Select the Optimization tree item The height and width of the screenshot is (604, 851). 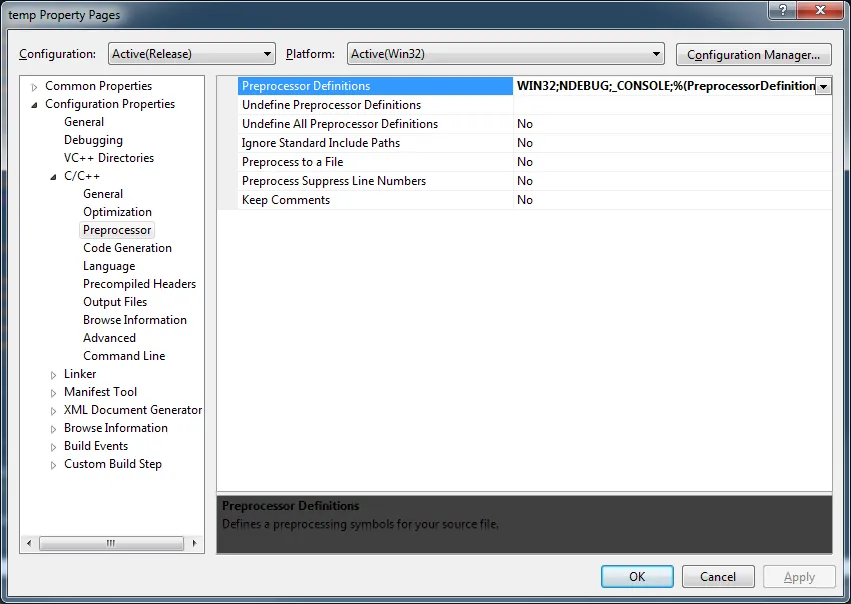[x=117, y=212]
